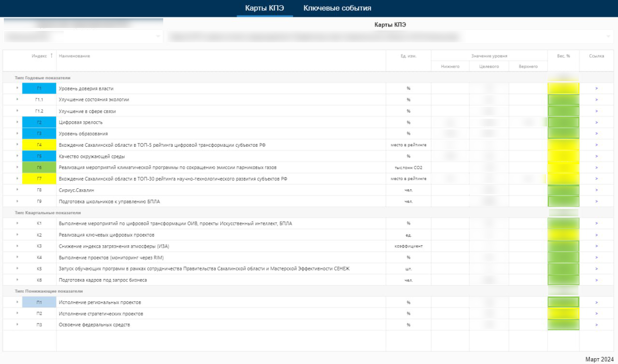Open link arrow for Подготовка кадров под запрос бизнеса

597,280
